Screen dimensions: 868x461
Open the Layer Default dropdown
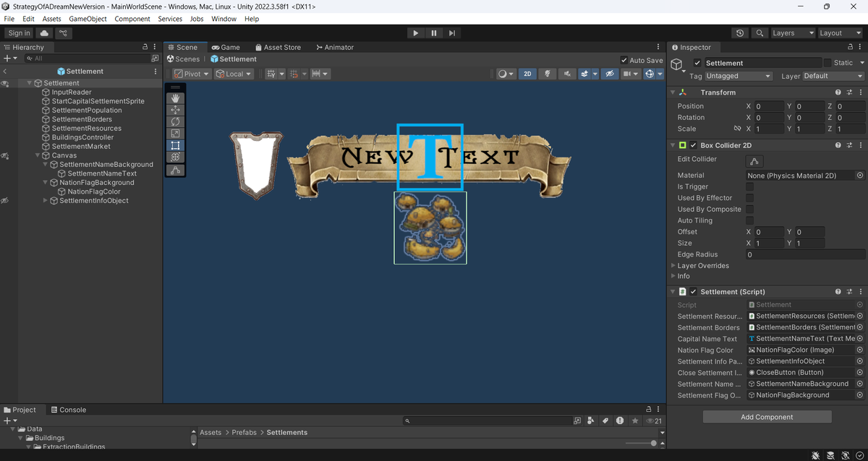tap(833, 76)
